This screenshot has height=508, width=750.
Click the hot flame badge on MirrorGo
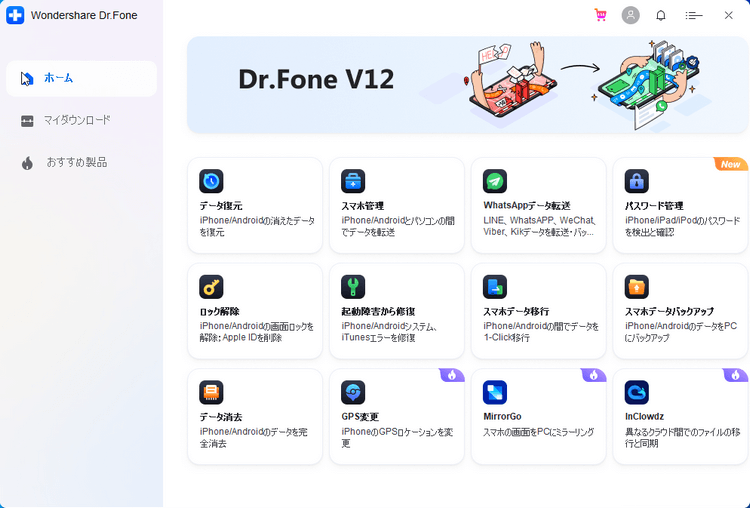click(594, 375)
